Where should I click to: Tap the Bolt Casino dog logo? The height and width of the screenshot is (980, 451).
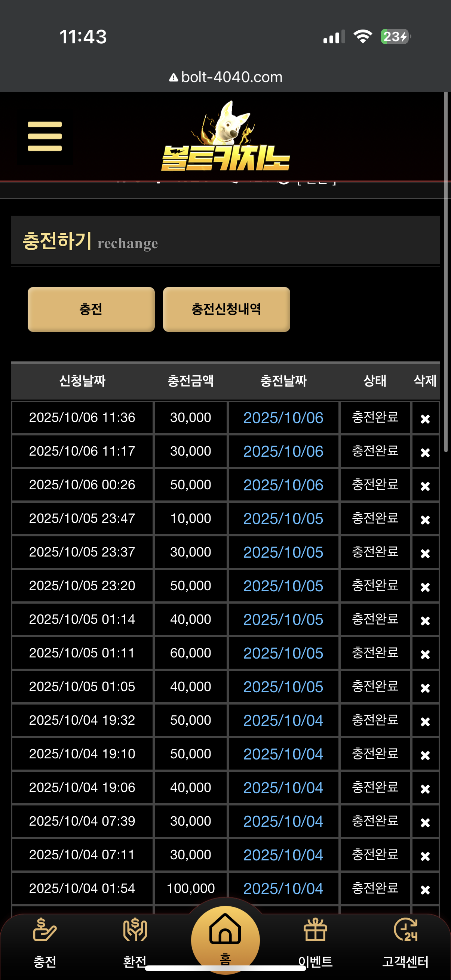click(x=225, y=137)
